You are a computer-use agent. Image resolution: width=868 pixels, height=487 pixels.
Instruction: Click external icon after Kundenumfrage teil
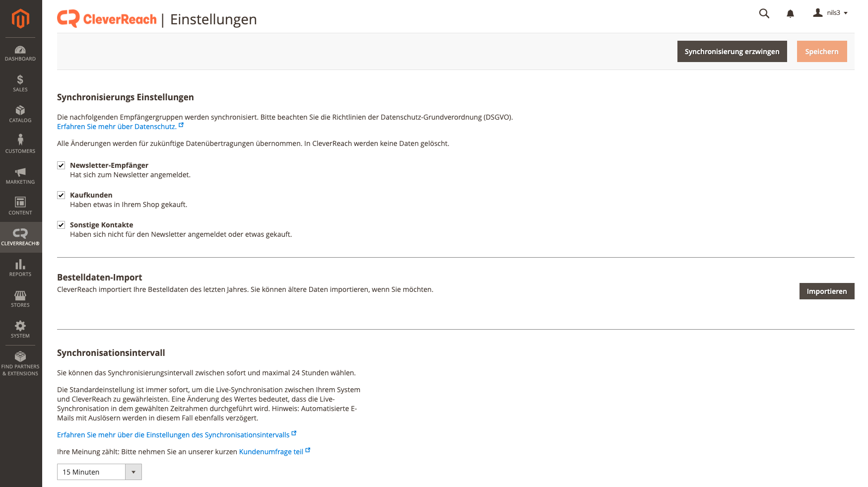[308, 450]
